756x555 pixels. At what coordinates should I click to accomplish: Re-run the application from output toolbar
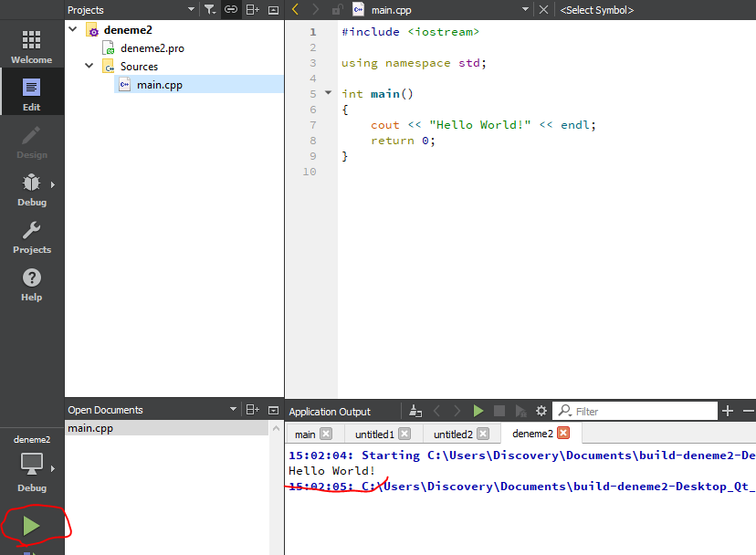click(478, 412)
